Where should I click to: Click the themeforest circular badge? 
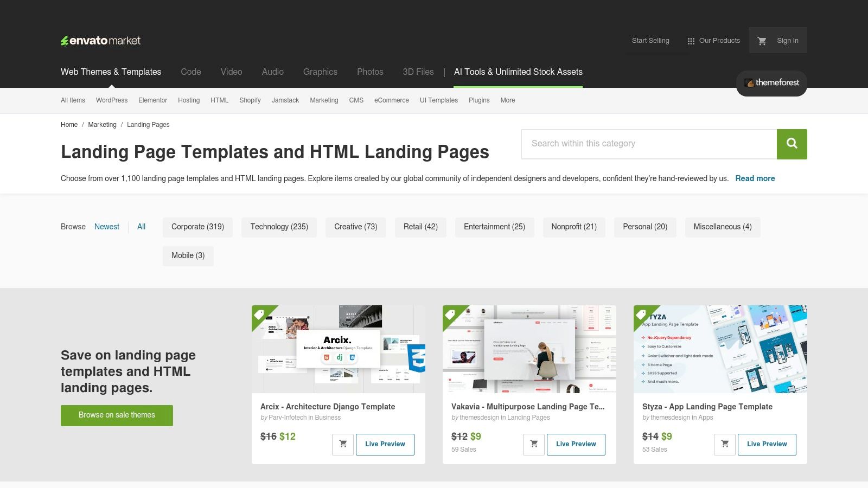(771, 83)
